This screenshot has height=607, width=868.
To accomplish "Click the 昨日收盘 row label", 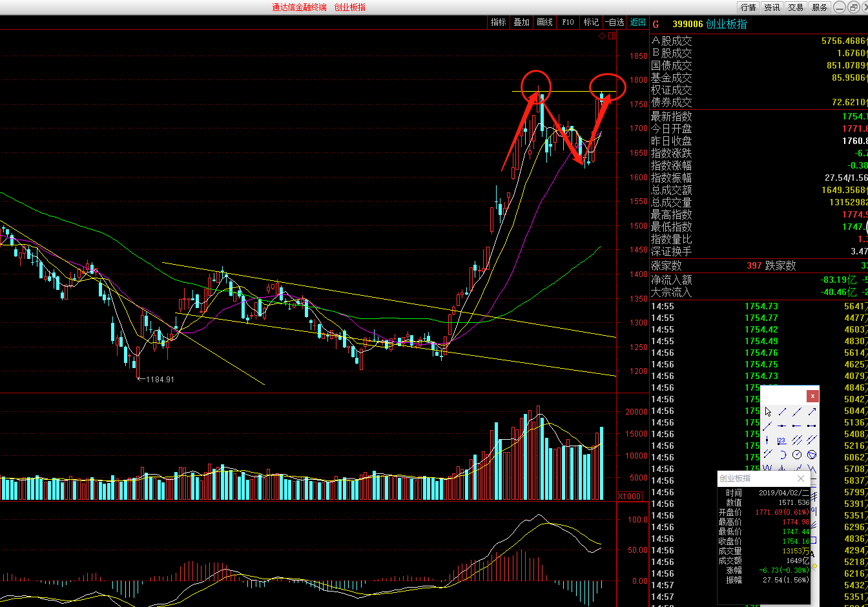I will (x=672, y=141).
